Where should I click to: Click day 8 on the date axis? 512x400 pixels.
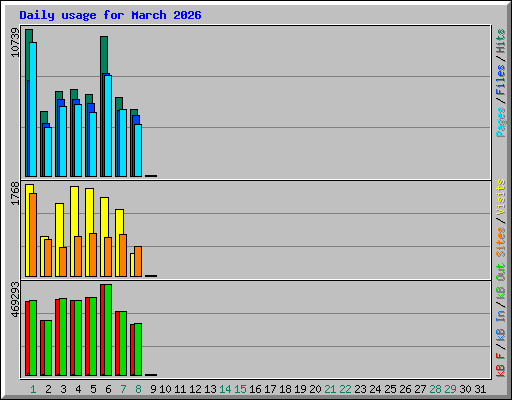(138, 389)
